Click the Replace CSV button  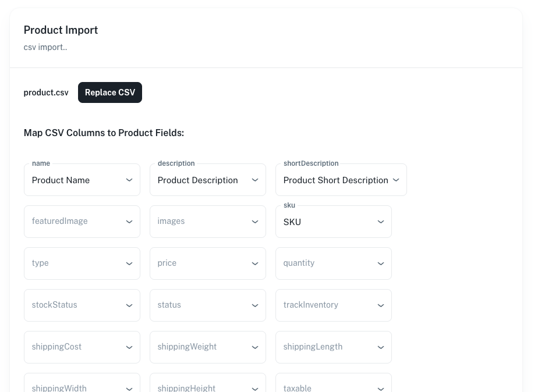click(x=109, y=92)
